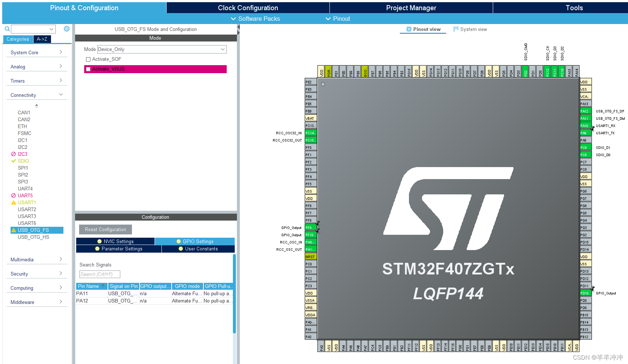
Task: Switch to Categories tab
Action: click(x=18, y=39)
